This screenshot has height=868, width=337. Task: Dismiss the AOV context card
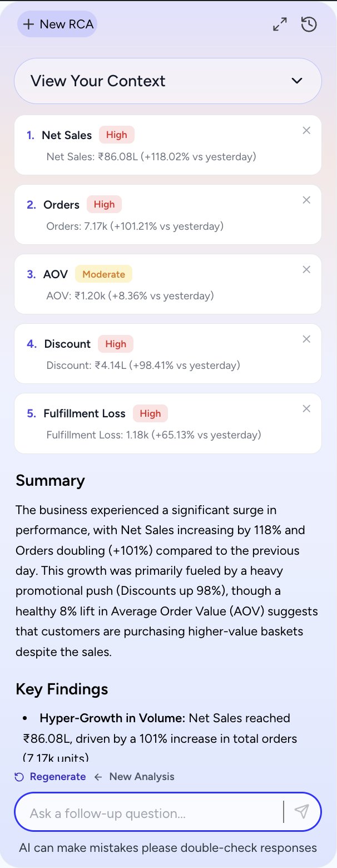click(306, 269)
